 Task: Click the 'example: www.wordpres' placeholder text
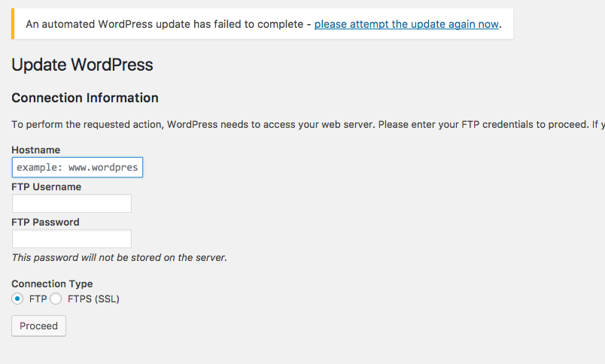78,168
